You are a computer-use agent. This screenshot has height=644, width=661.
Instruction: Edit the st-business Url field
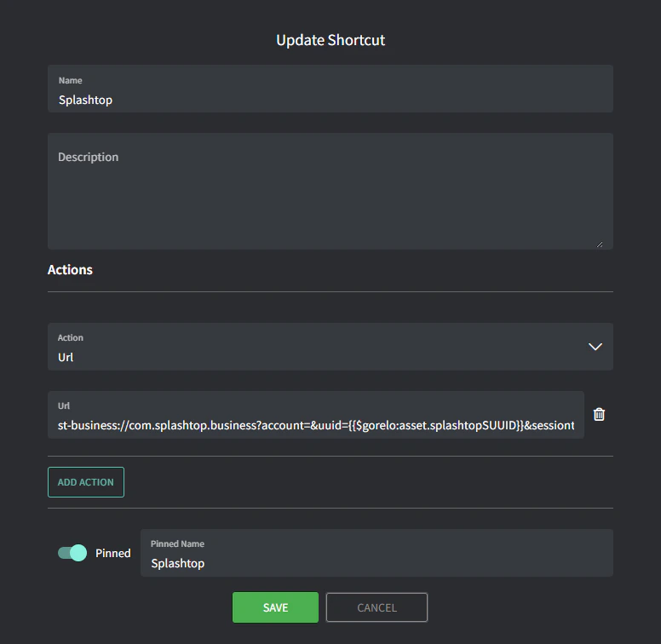point(316,415)
